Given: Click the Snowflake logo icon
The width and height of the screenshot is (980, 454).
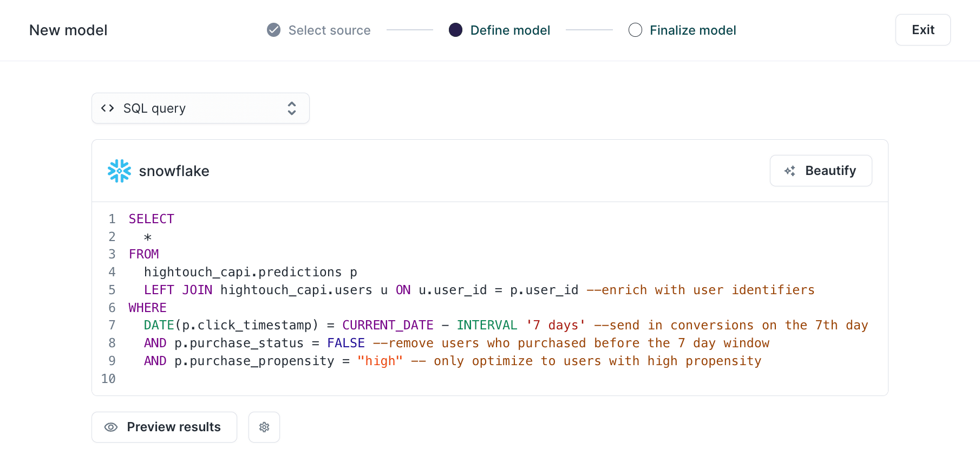Looking at the screenshot, I should [119, 171].
